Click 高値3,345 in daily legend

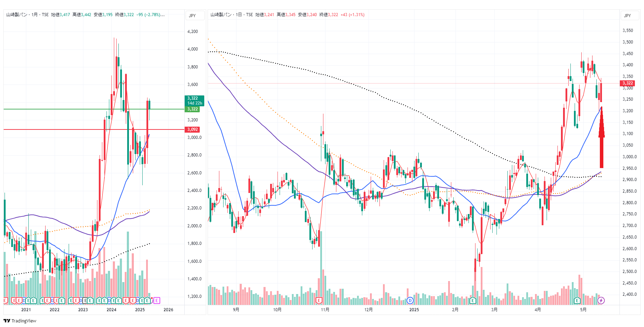286,15
